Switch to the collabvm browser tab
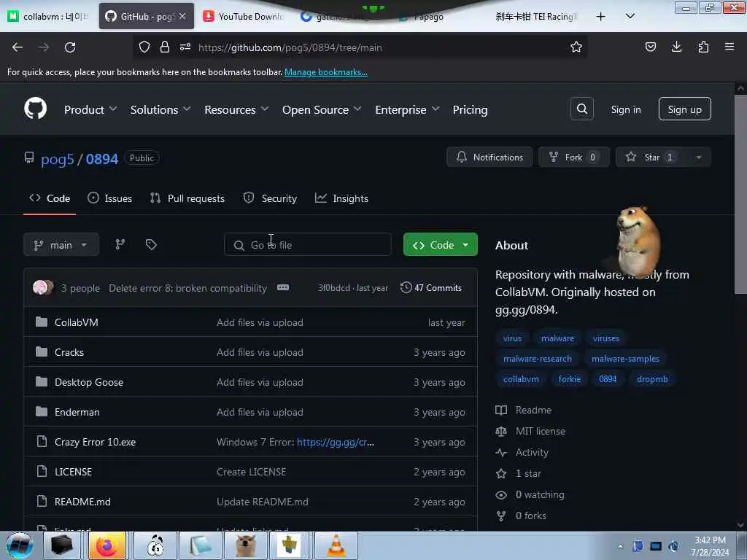This screenshot has width=747, height=560. point(47,16)
